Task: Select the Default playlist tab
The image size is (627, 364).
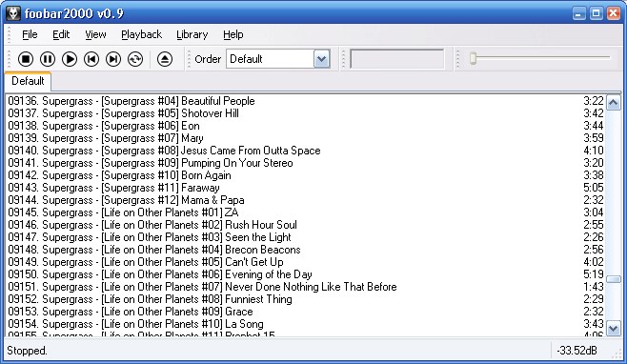Action: point(28,81)
